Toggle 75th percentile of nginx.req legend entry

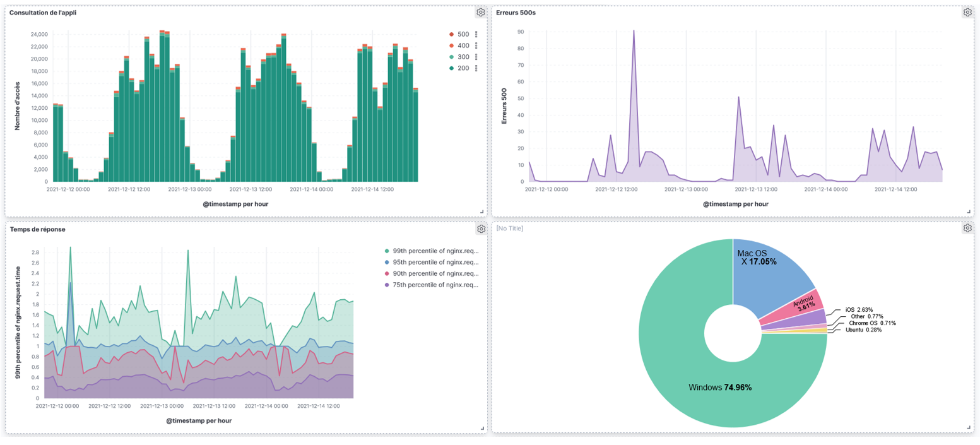(x=436, y=285)
